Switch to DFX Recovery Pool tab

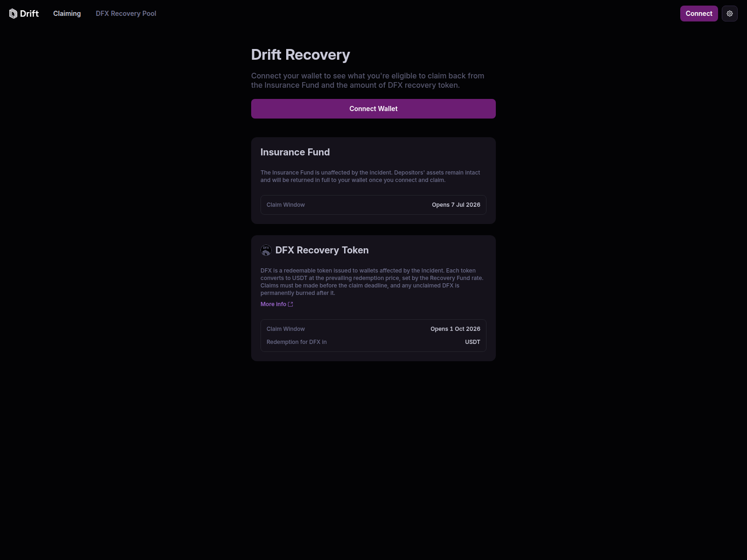(x=126, y=14)
